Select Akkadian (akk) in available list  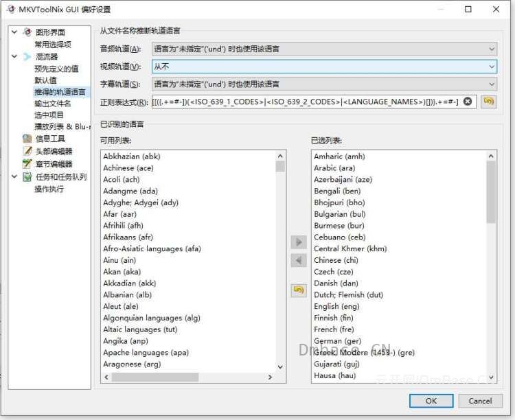tap(129, 283)
